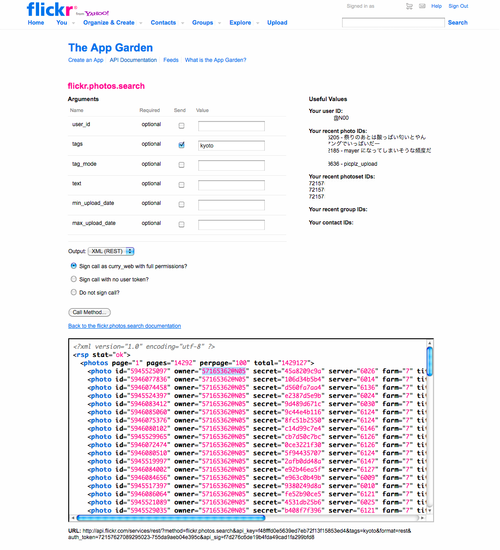Tick the max_upload_date Send checkbox
This screenshot has width=500, height=550.
click(181, 224)
